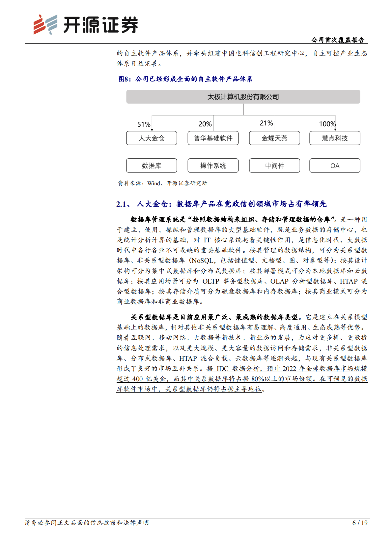Screen dimensions: 392x555
Task: Click the 太极计算机股份有限公司 box
Action: [243, 97]
